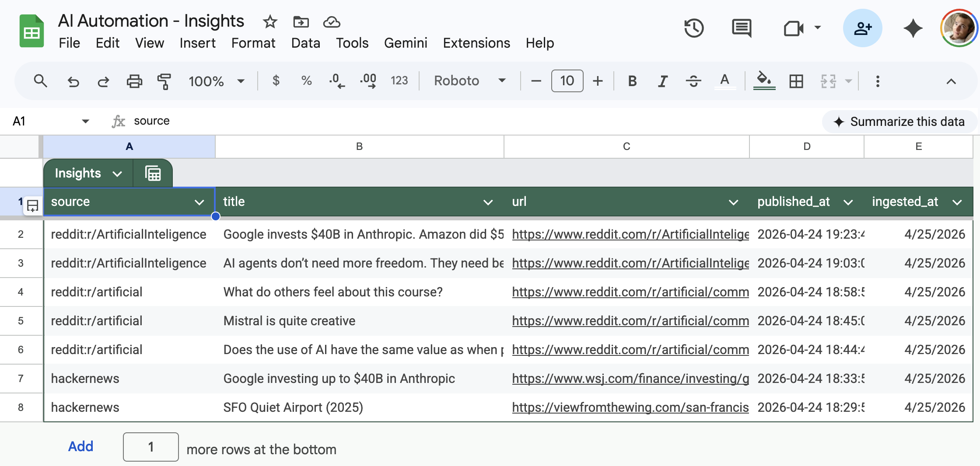The image size is (980, 466).
Task: Expand the Insights table name menu
Action: [x=117, y=174]
